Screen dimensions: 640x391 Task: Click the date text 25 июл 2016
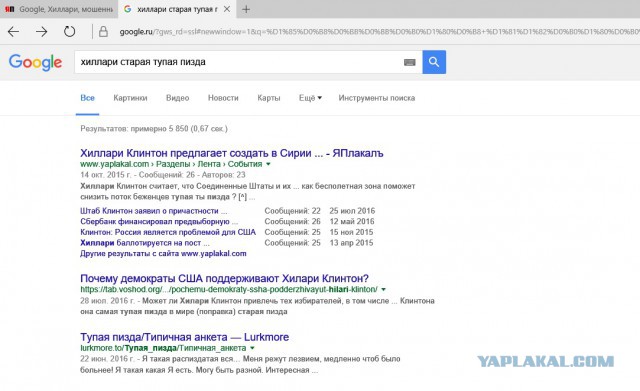pos(352,211)
